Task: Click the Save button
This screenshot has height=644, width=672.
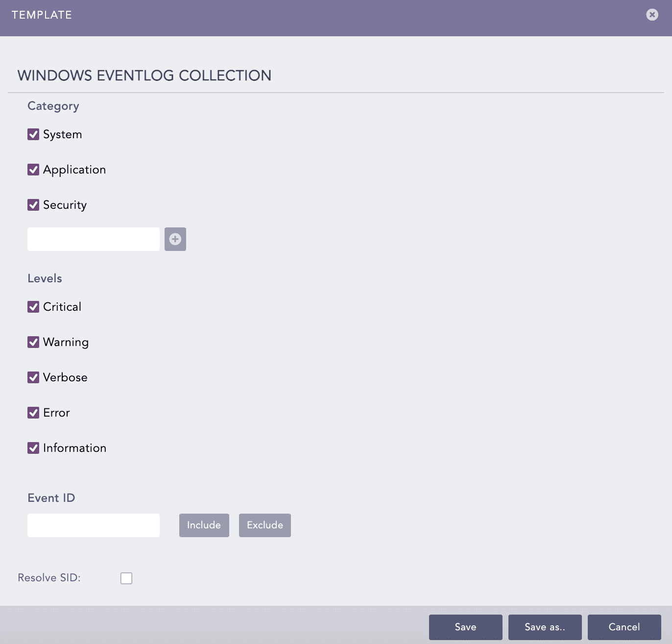Action: point(465,627)
